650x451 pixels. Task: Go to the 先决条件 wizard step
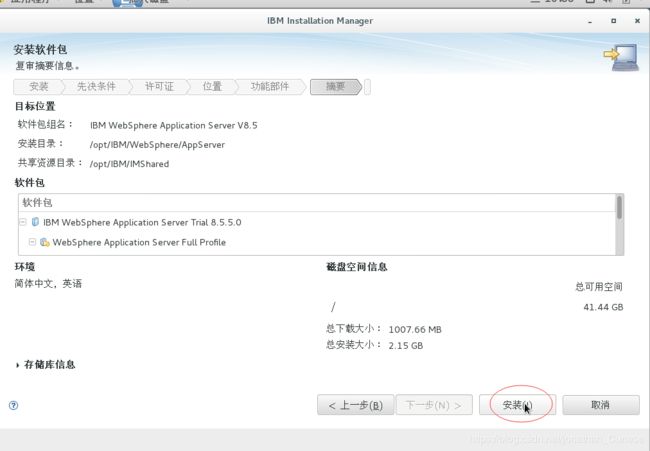pos(96,87)
